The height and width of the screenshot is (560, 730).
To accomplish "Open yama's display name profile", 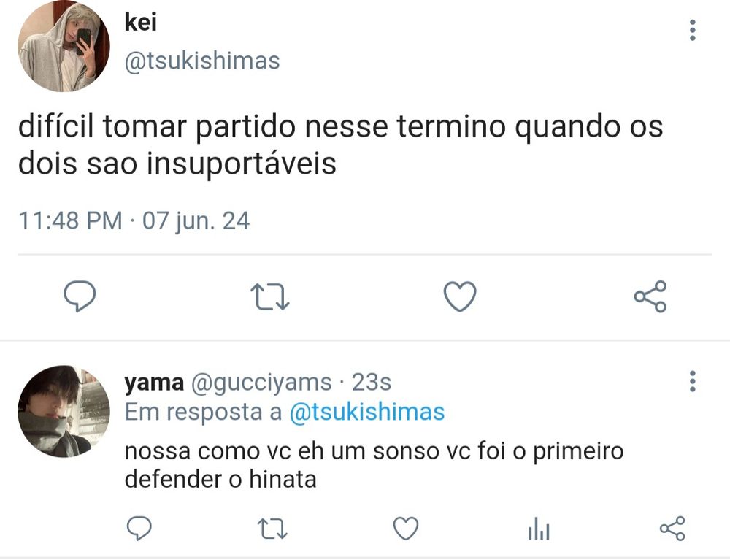I will [x=153, y=383].
